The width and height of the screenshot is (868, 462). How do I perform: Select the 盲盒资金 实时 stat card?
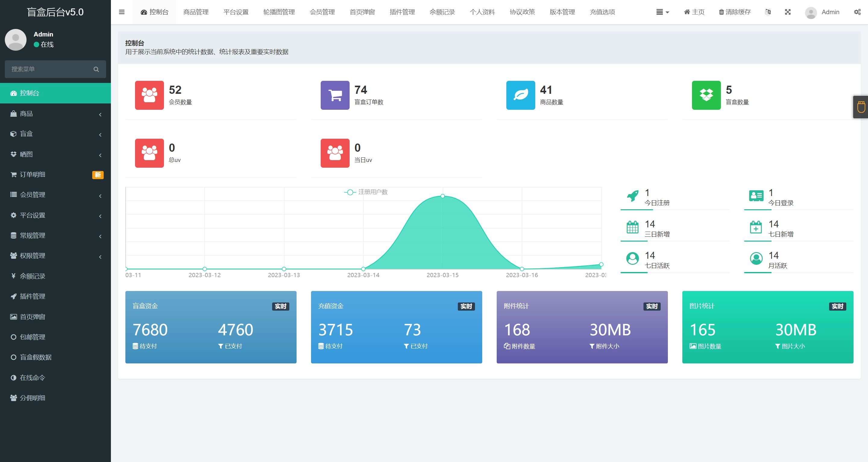(x=210, y=328)
